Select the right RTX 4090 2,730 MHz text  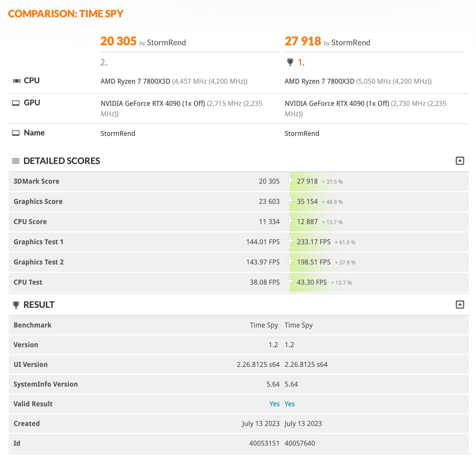click(366, 109)
